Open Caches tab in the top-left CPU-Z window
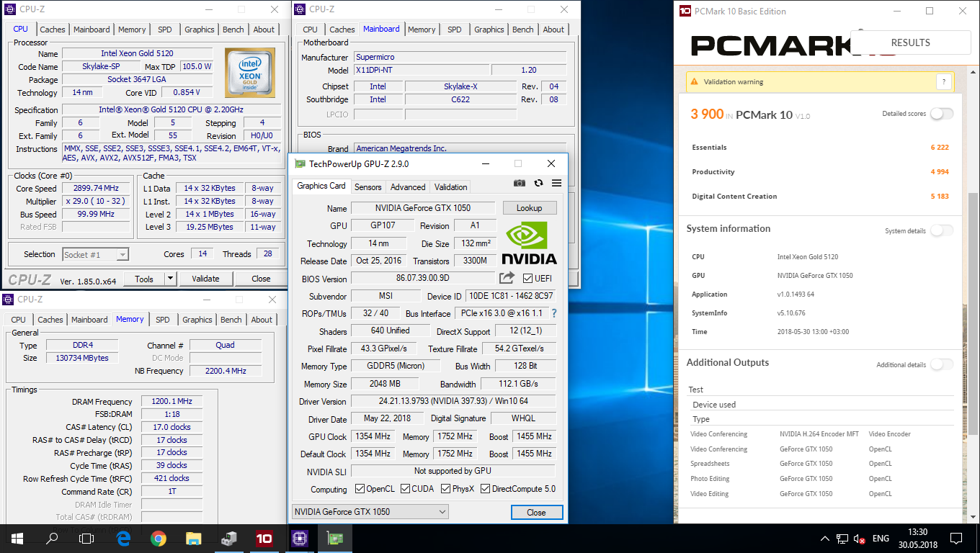Screen dimensions: 980x553 click(53, 30)
